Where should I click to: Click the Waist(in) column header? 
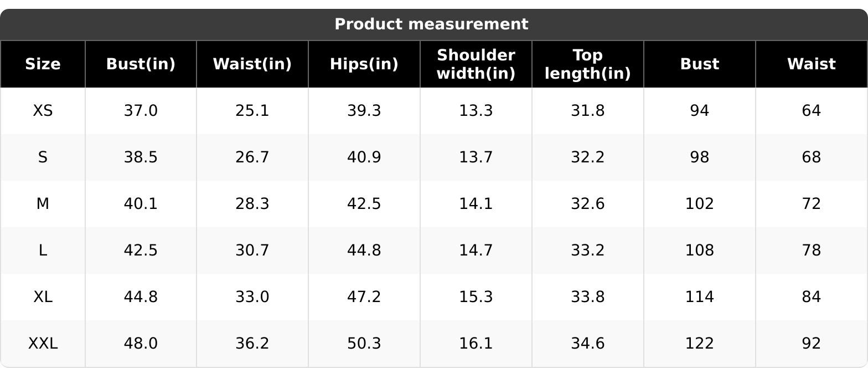pyautogui.click(x=252, y=64)
